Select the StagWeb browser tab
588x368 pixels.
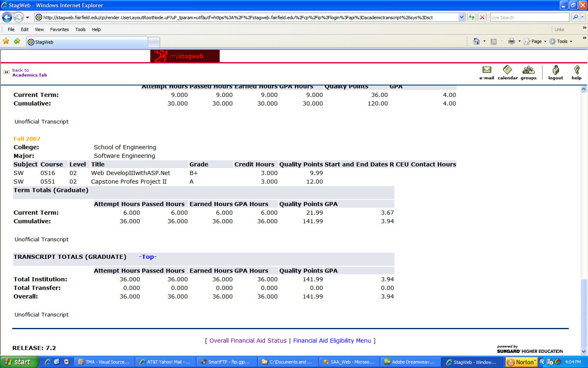point(87,42)
